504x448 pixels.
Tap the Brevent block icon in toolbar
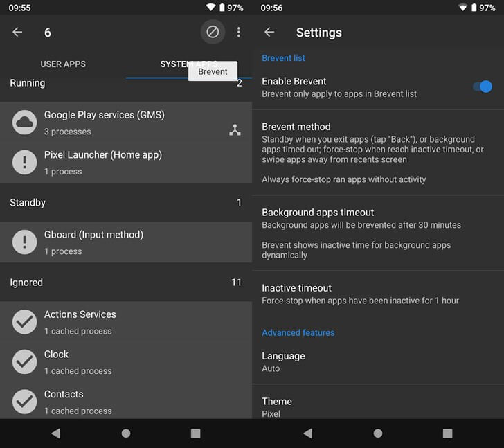[213, 32]
